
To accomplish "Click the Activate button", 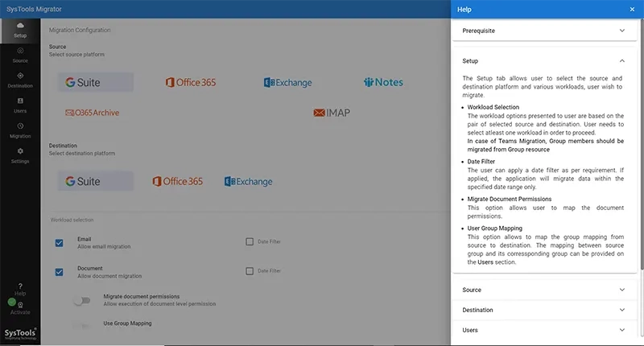I will coord(20,307).
